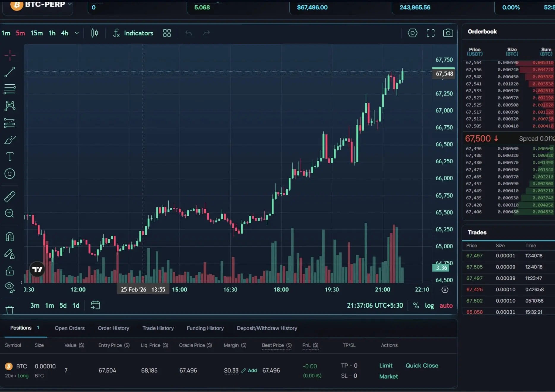The width and height of the screenshot is (555, 392).
Task: Toggle stay in drawing mode
Action: [10, 254]
